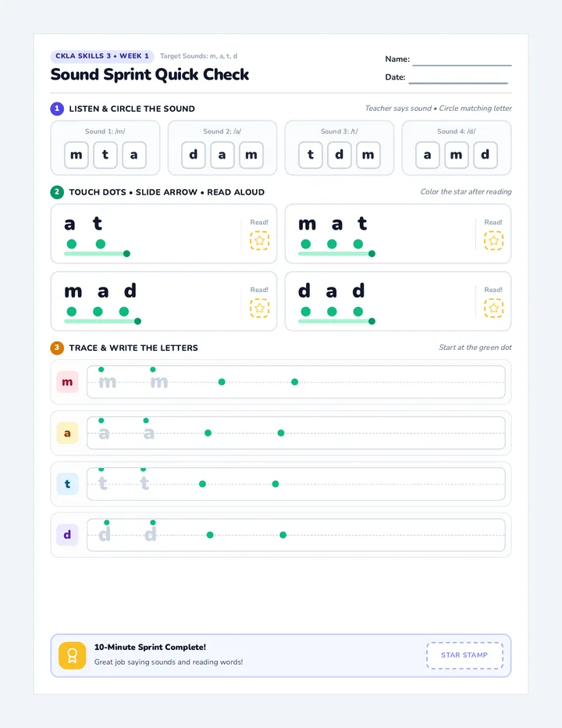The width and height of the screenshot is (562, 728).
Task: Click the slide arrow bar under 'a t'
Action: 97,254
